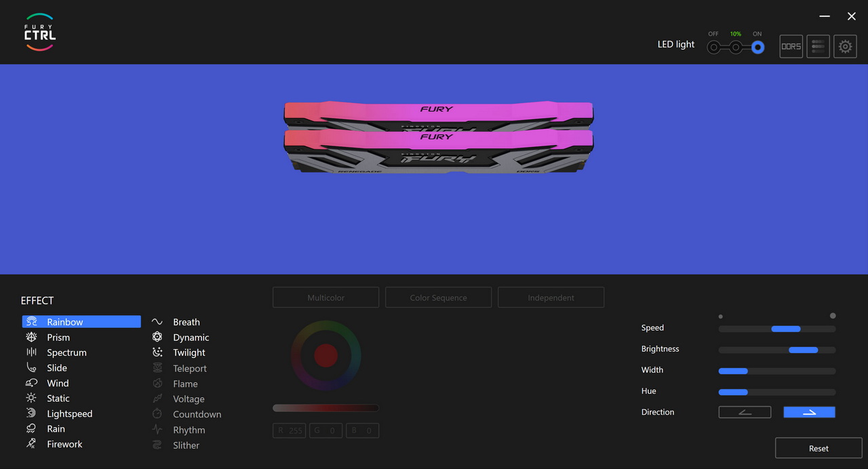This screenshot has width=868, height=469.
Task: Click the FURY CTRL logo
Action: [40, 32]
